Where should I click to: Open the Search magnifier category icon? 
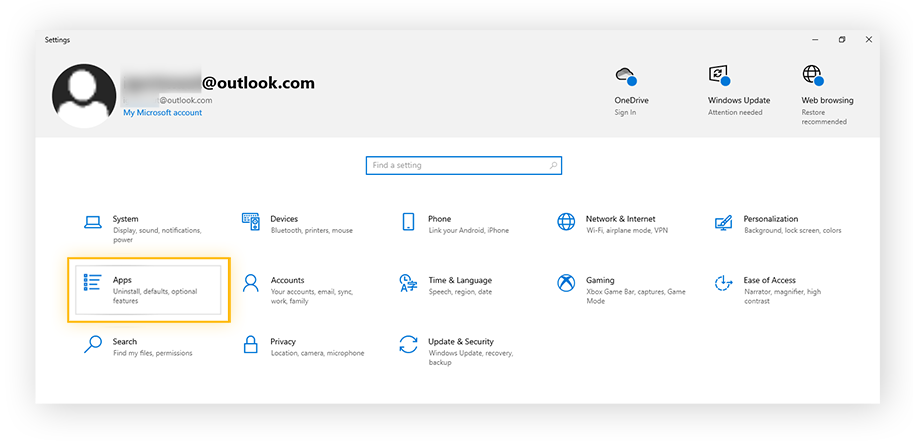click(x=93, y=345)
